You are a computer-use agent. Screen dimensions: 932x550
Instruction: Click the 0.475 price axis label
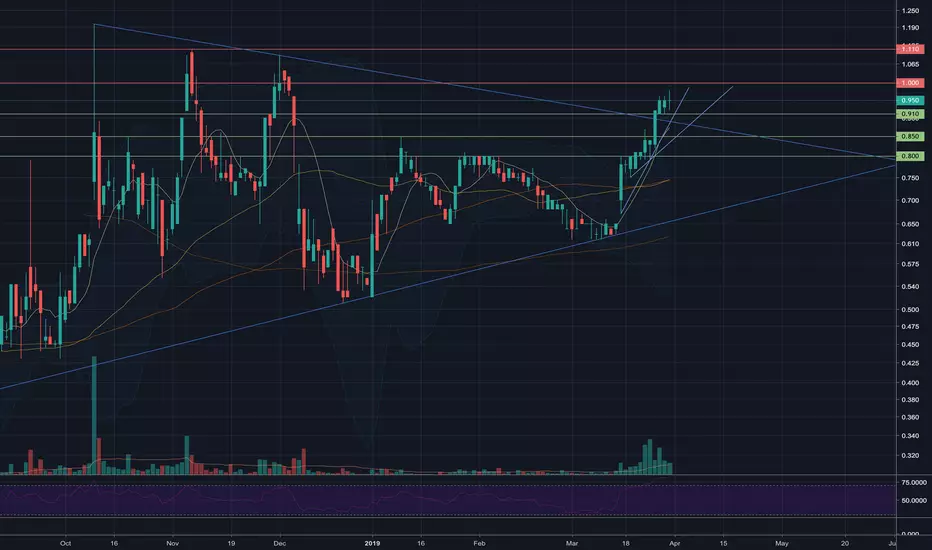coord(910,326)
